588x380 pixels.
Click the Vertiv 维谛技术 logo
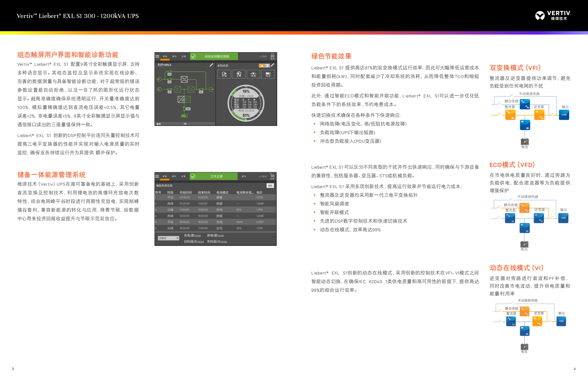click(x=553, y=16)
